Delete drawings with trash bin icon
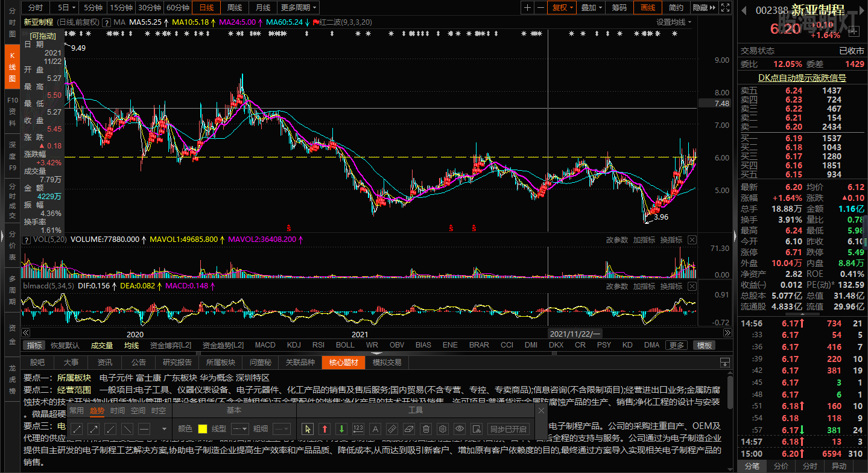Viewport: 868px width, 473px height. pos(426,429)
